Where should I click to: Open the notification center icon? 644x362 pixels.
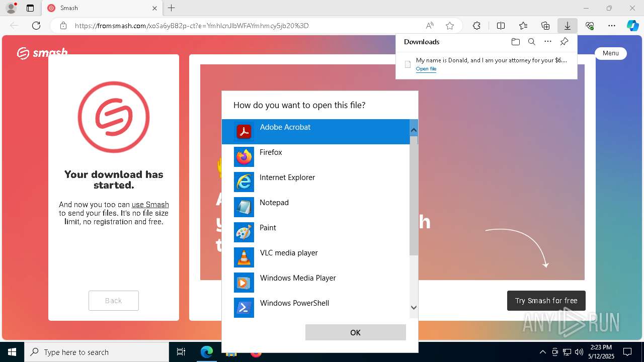627,352
